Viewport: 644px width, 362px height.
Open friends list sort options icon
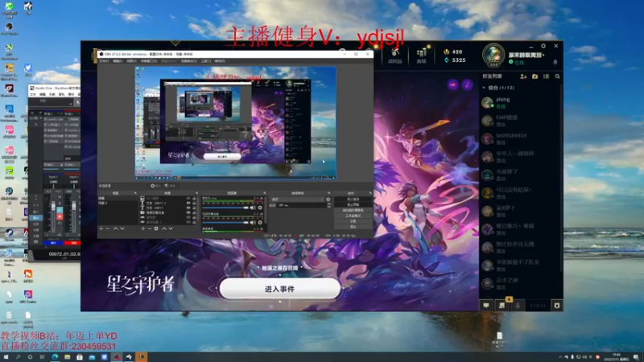tap(547, 76)
